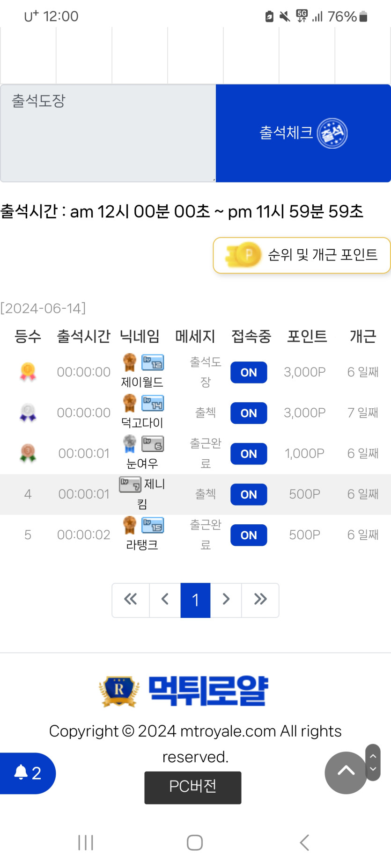Go to the first page of results

tap(131, 600)
